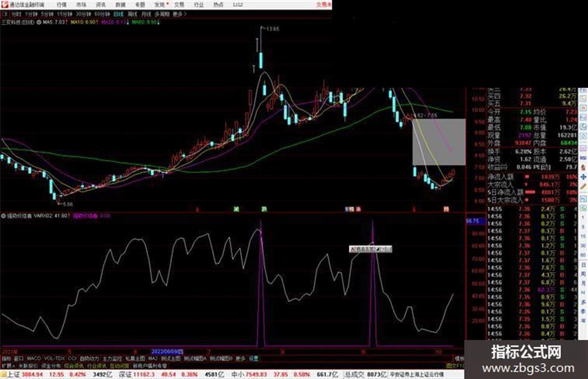Click the round icon beside 强势纠结者 indicator
588x379 pixels.
[3, 216]
